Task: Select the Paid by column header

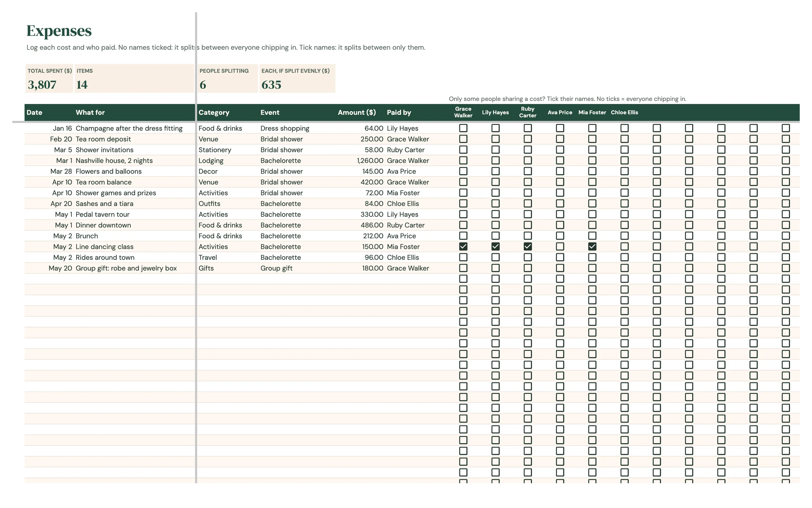Action: (x=399, y=112)
